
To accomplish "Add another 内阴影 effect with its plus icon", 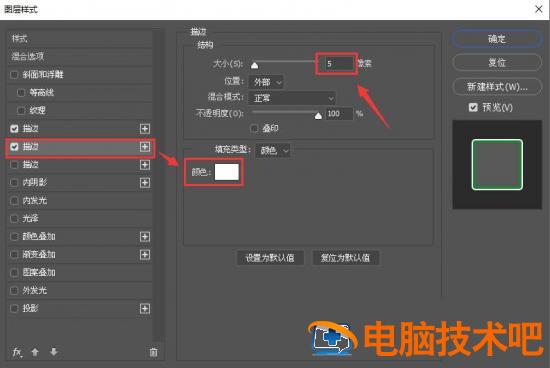I will point(145,182).
